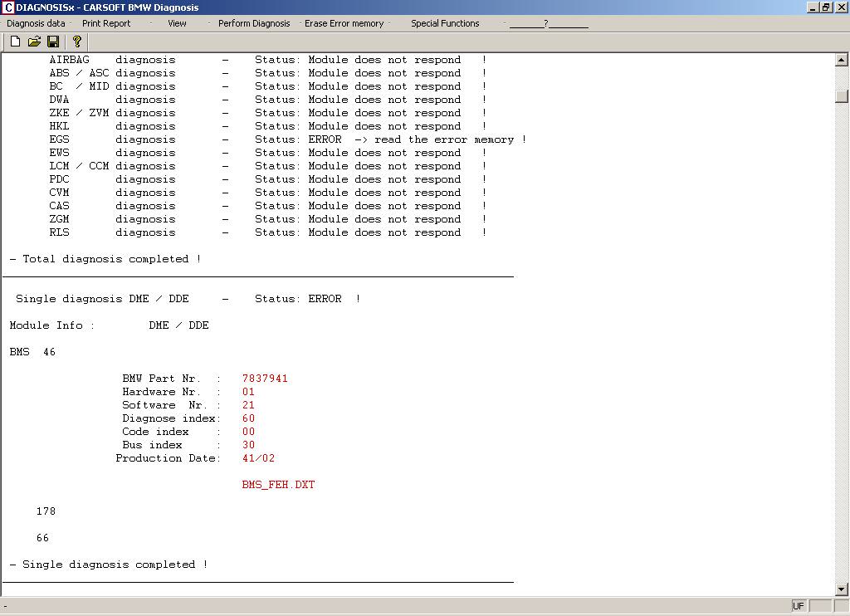This screenshot has width=850, height=616.
Task: Click Hardware Nr. value 01
Action: [248, 392]
